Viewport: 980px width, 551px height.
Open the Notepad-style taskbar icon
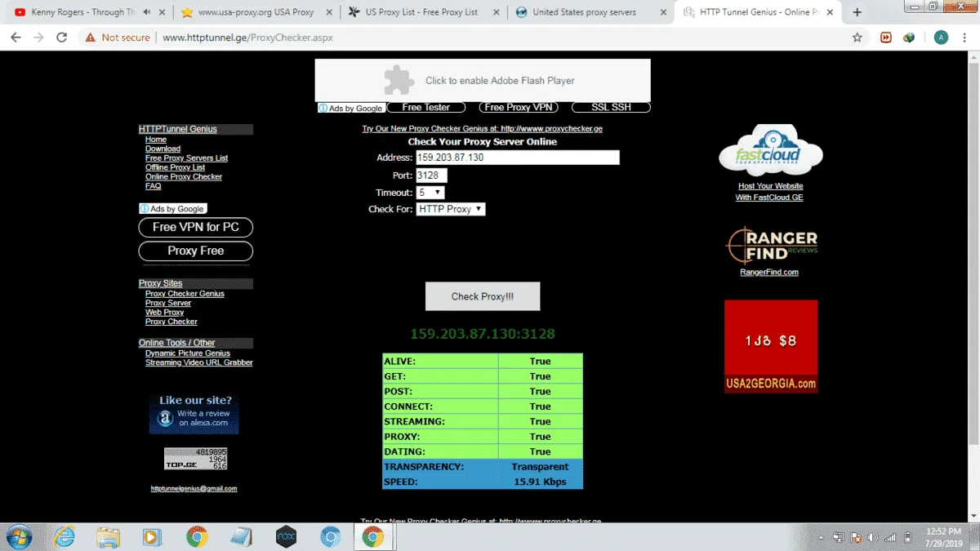tap(241, 536)
